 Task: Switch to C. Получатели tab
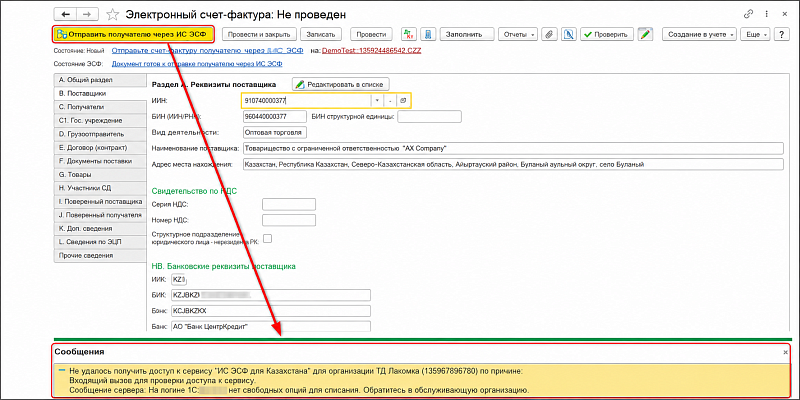point(100,107)
